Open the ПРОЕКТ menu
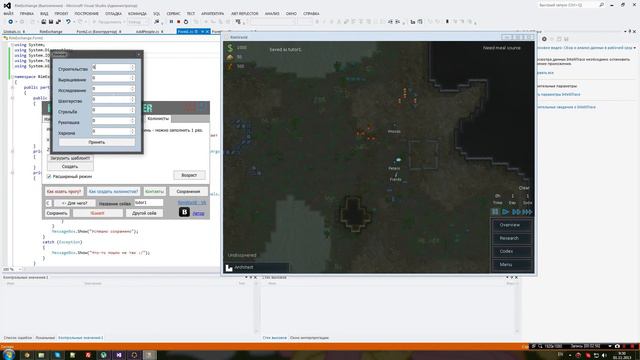This screenshot has width=640, height=360. click(x=61, y=13)
